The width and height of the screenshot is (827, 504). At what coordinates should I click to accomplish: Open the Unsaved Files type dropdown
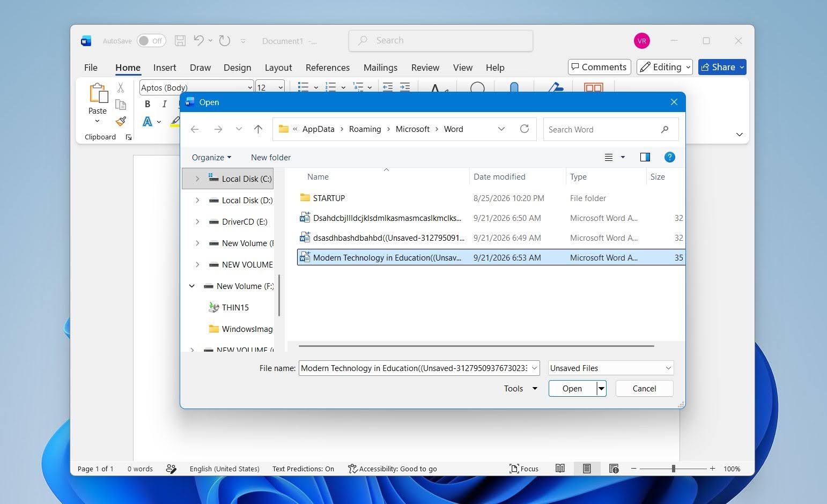[611, 368]
